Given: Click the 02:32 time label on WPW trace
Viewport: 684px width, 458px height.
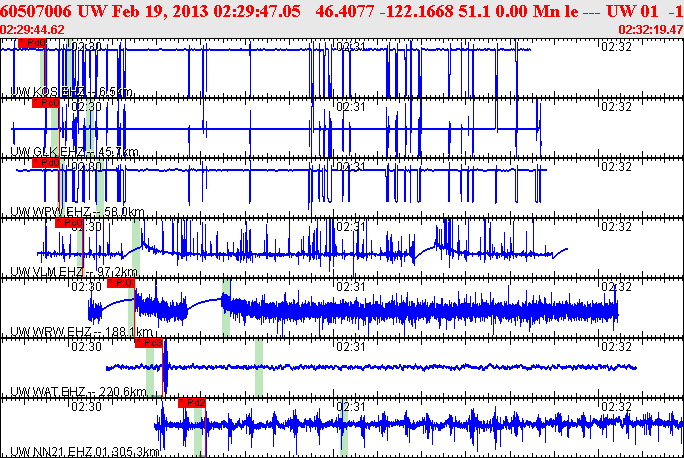Looking at the screenshot, I should click(x=616, y=167).
